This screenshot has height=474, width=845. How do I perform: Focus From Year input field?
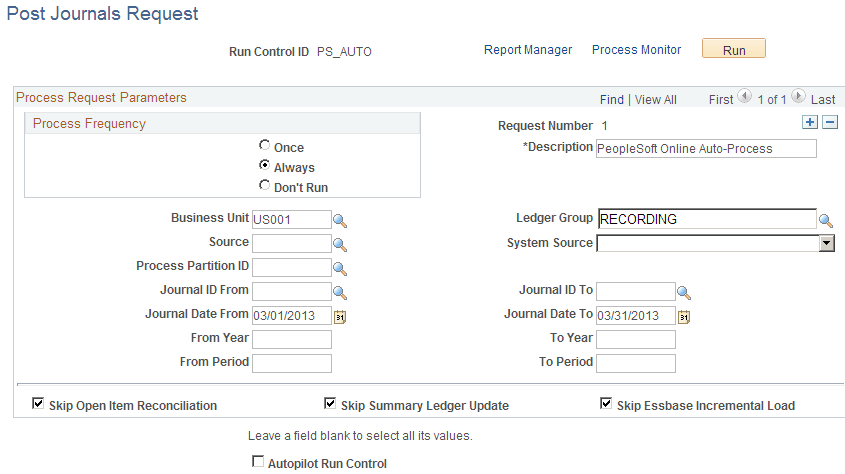292,339
